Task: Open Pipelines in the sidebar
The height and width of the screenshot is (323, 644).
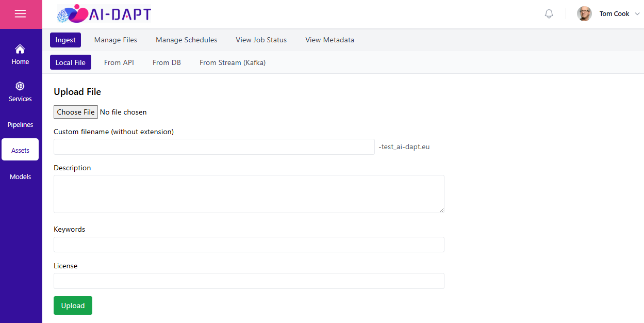Action: coord(20,124)
